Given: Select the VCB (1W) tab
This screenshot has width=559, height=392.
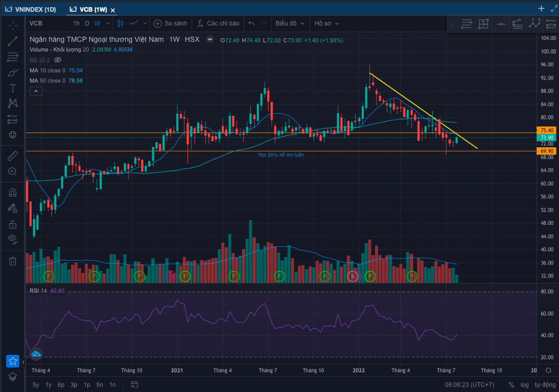Looking at the screenshot, I should click(x=89, y=9).
